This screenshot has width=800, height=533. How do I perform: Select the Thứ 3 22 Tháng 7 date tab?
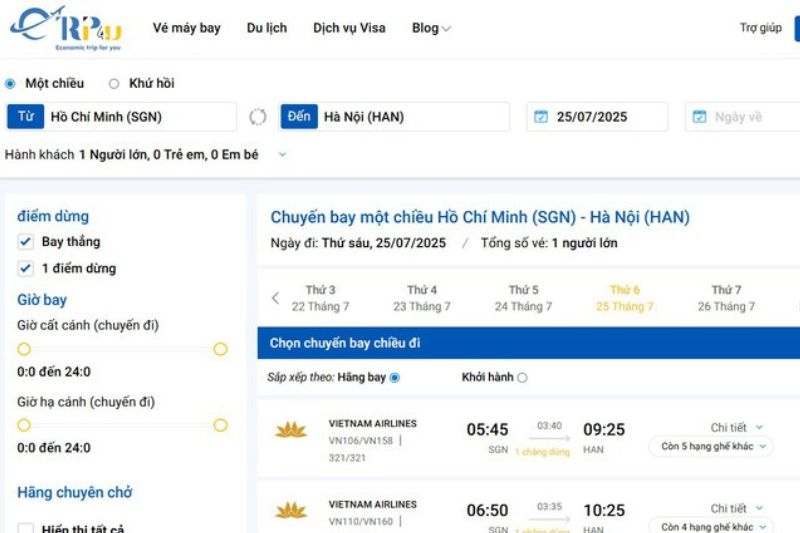pos(320,298)
